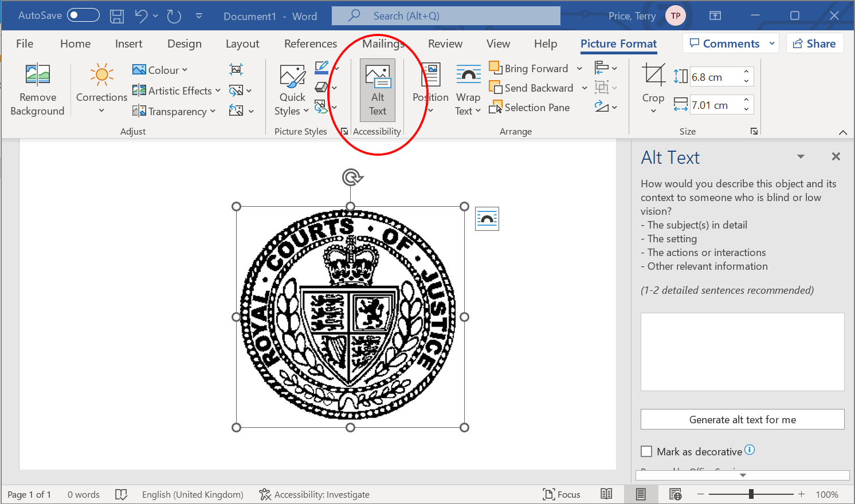This screenshot has width=855, height=504.
Task: Check Mark as decorative box
Action: (646, 451)
